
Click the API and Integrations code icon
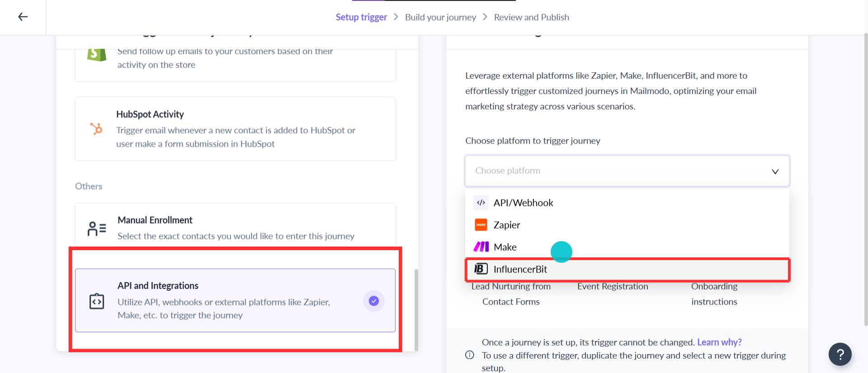point(97,301)
